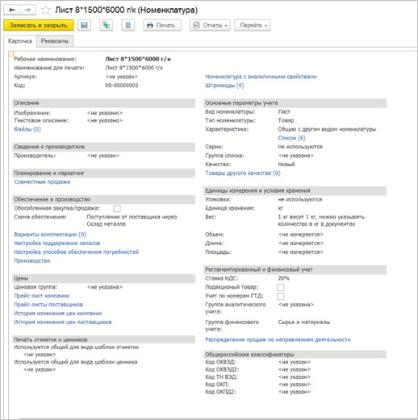The image size is (418, 420).
Task: Switch to the 'Карточка' tab
Action: click(20, 41)
